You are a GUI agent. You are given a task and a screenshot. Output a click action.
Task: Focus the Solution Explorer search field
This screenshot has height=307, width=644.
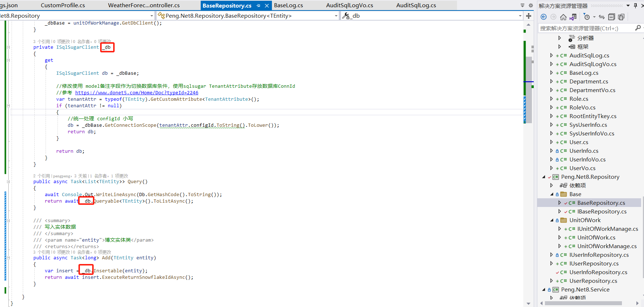[x=587, y=28]
